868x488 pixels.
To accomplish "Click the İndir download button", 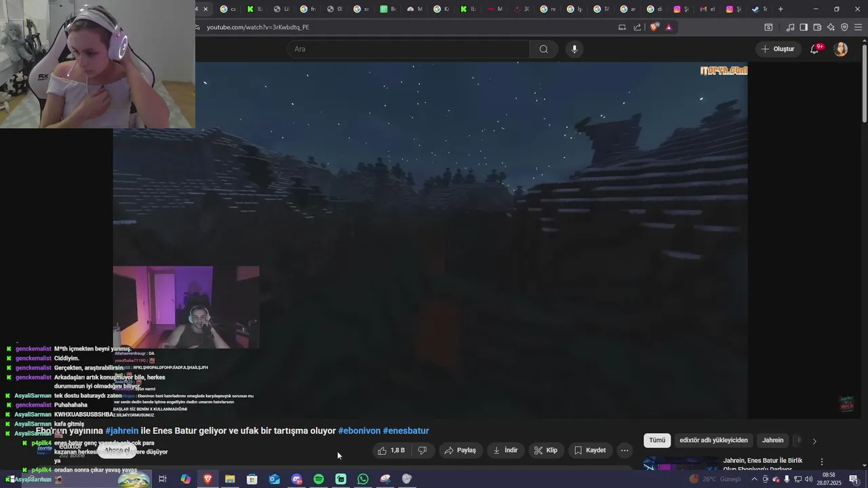I will pos(505,450).
